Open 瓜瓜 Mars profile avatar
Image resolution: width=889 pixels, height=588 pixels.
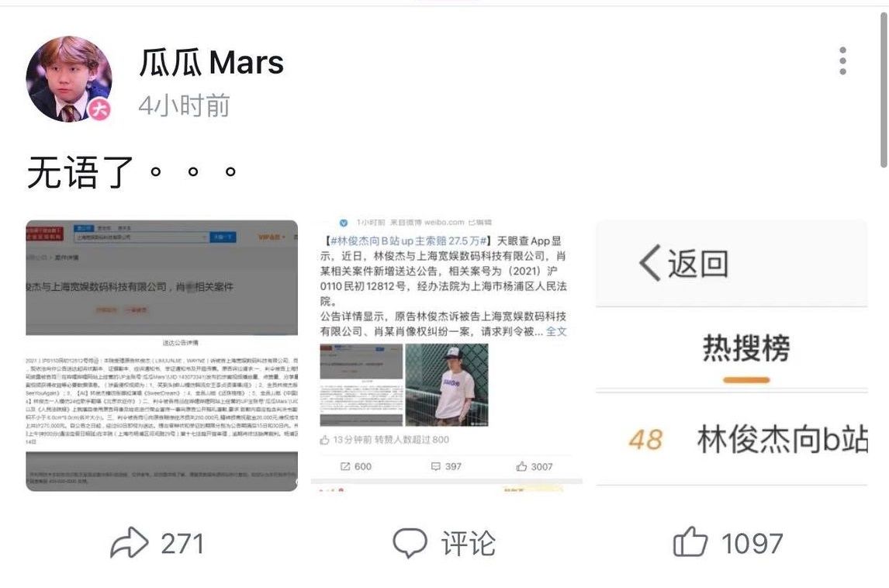[69, 79]
